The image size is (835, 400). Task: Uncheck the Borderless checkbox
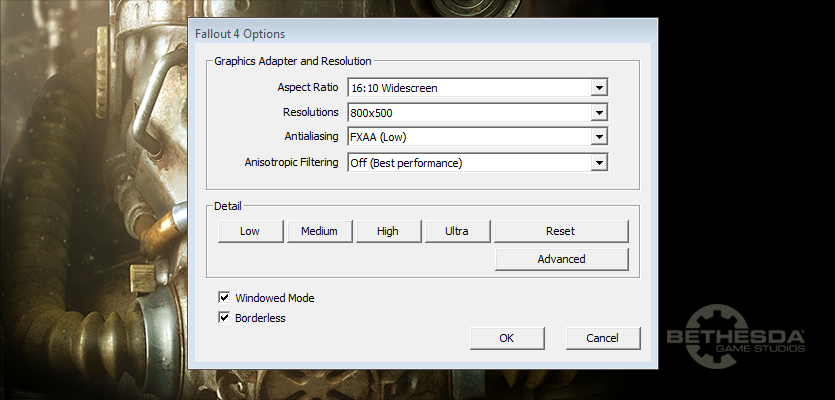tap(224, 317)
